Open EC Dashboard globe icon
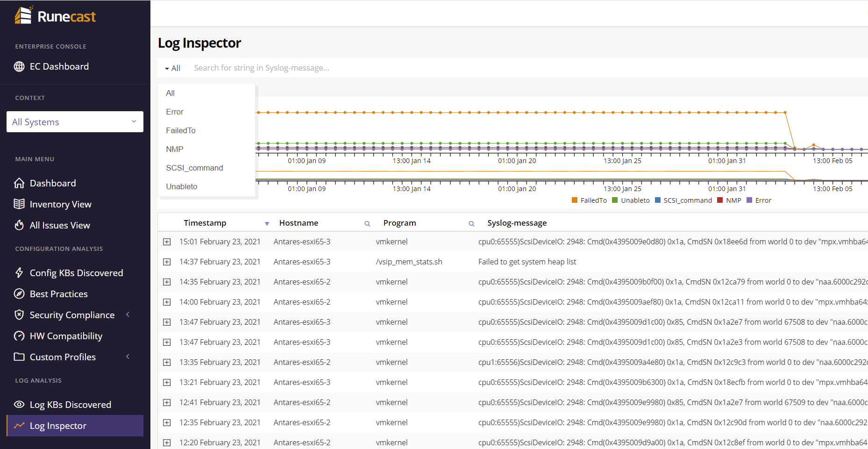 tap(19, 66)
